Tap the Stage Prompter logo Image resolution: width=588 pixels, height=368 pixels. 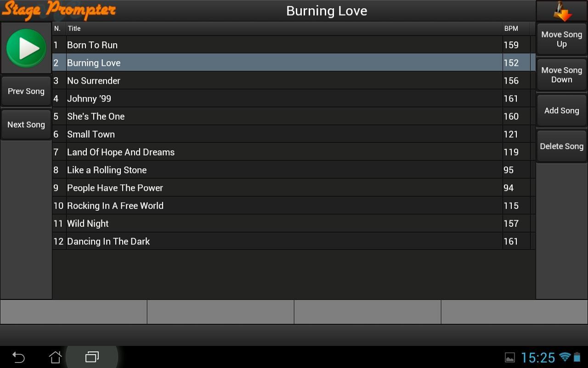[58, 10]
